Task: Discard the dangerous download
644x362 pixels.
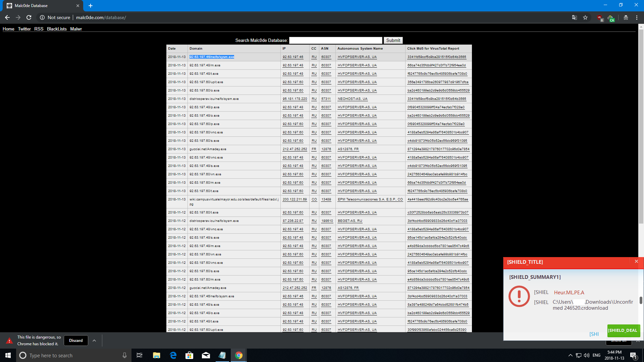Action: (x=76, y=341)
